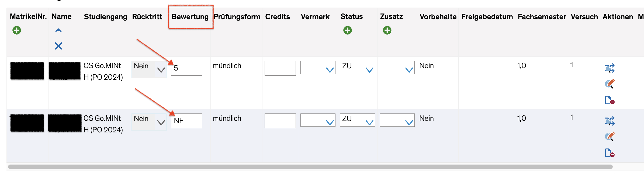The height and width of the screenshot is (174, 644).
Task: Expand Vermerk dropdown in first row
Action: [318, 68]
